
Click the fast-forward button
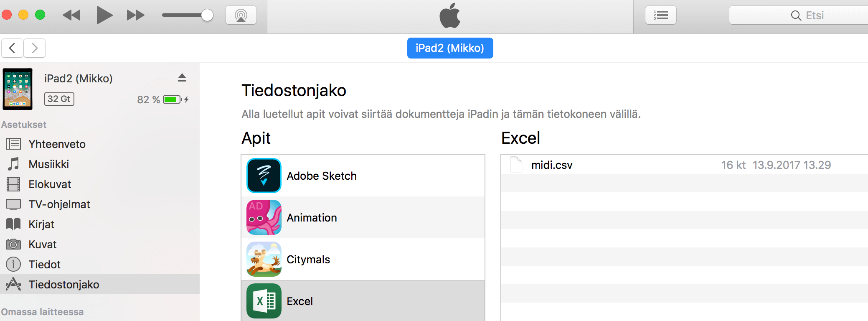pyautogui.click(x=135, y=15)
